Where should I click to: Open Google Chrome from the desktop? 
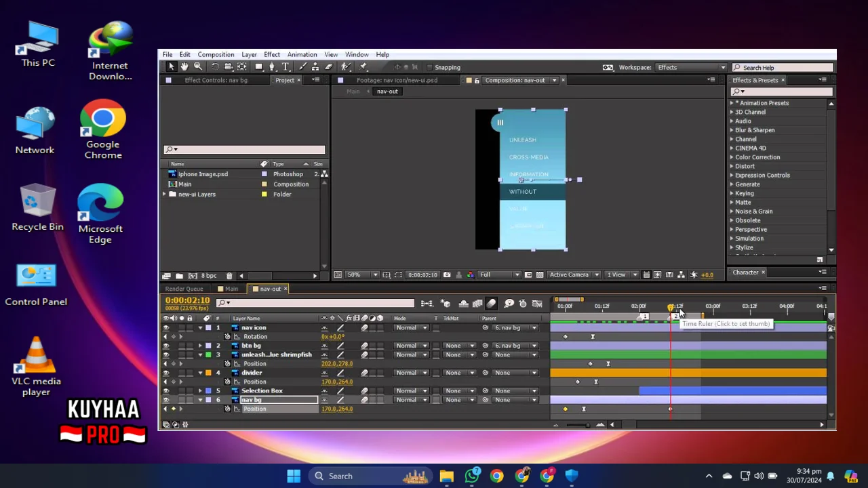pyautogui.click(x=103, y=129)
